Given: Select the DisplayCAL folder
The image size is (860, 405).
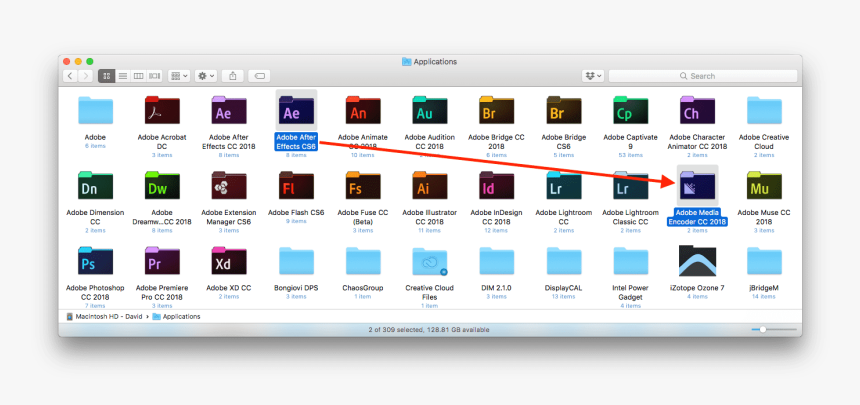Looking at the screenshot, I should tap(564, 261).
